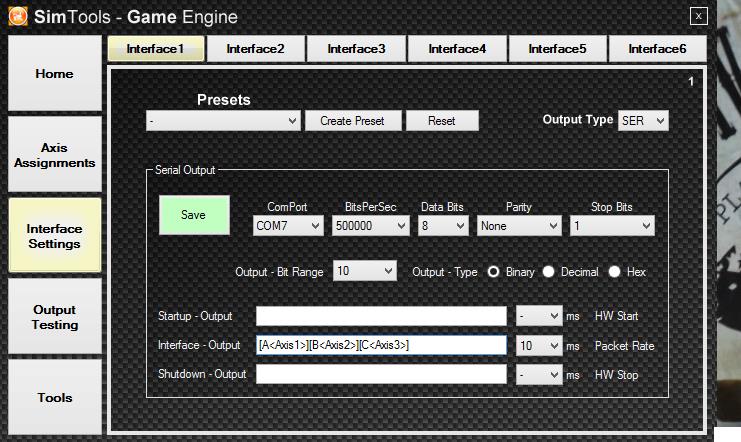
Task: Save the serial output settings
Action: (194, 215)
